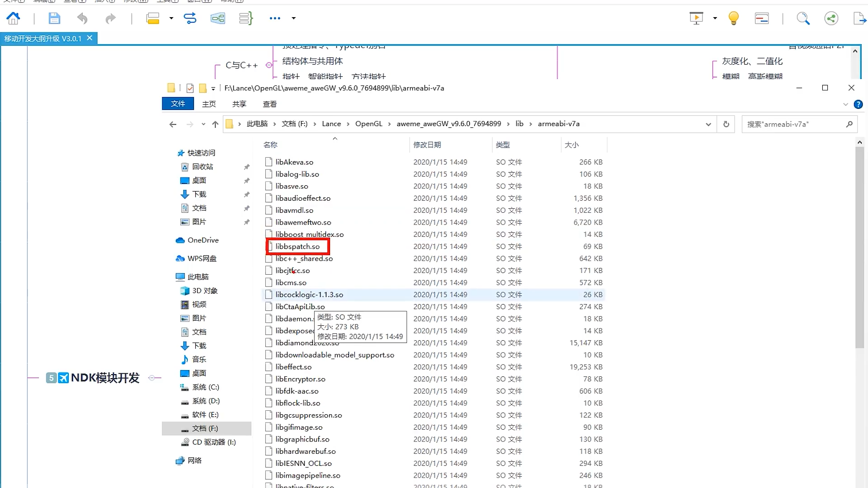Start presentation mode icon

(696, 18)
